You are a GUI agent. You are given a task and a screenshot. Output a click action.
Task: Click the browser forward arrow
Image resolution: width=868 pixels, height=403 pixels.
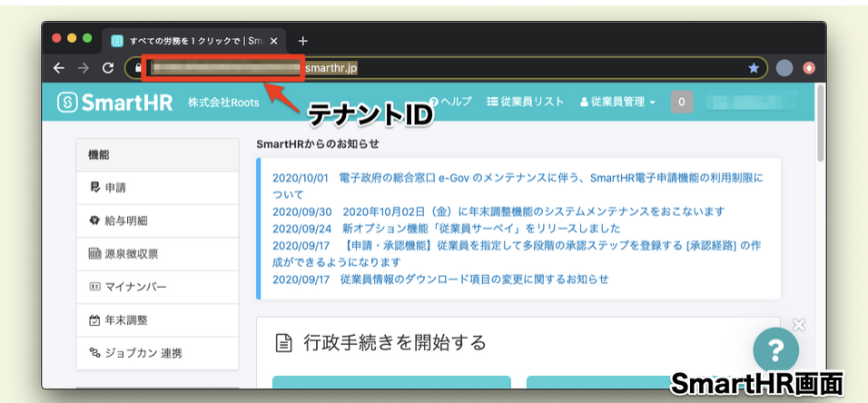point(84,68)
